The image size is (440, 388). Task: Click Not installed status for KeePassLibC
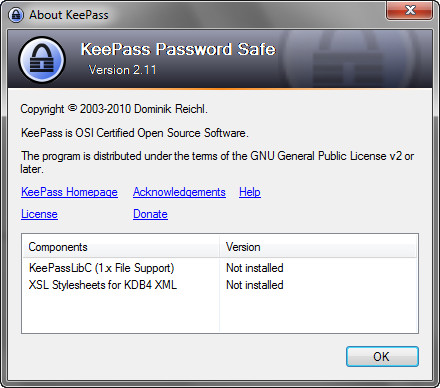[255, 268]
